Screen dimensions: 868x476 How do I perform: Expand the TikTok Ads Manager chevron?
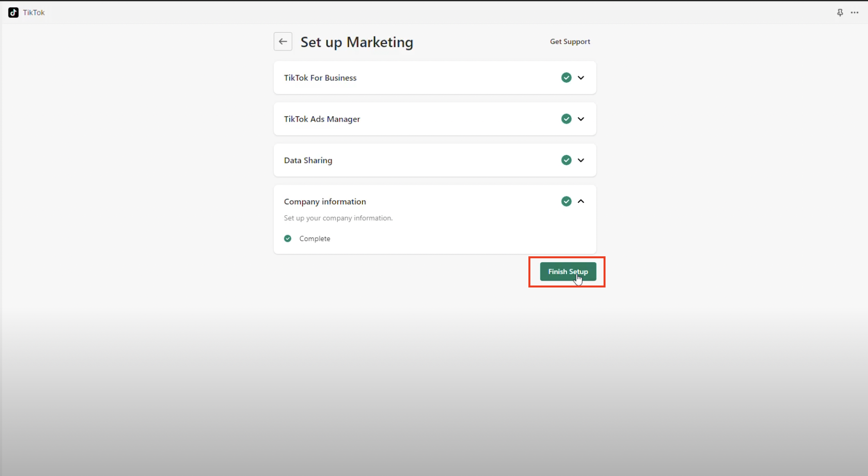[x=581, y=119]
